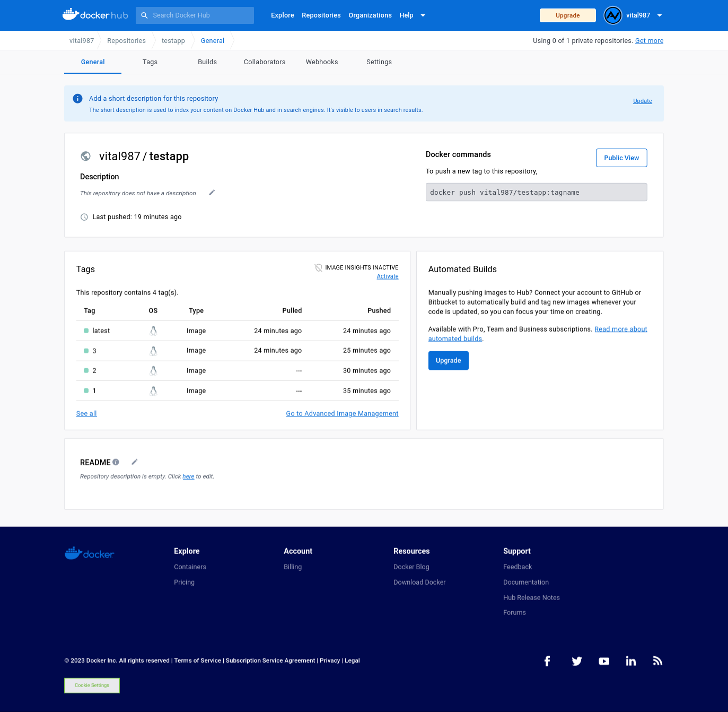Screen dimensions: 728x712
Task: Click the Get more link
Action: 650,41
